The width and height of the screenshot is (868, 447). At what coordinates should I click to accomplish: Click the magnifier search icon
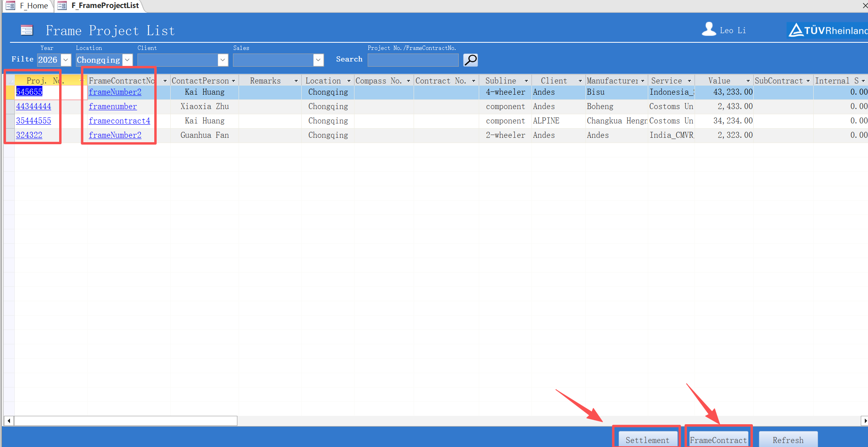click(x=470, y=60)
